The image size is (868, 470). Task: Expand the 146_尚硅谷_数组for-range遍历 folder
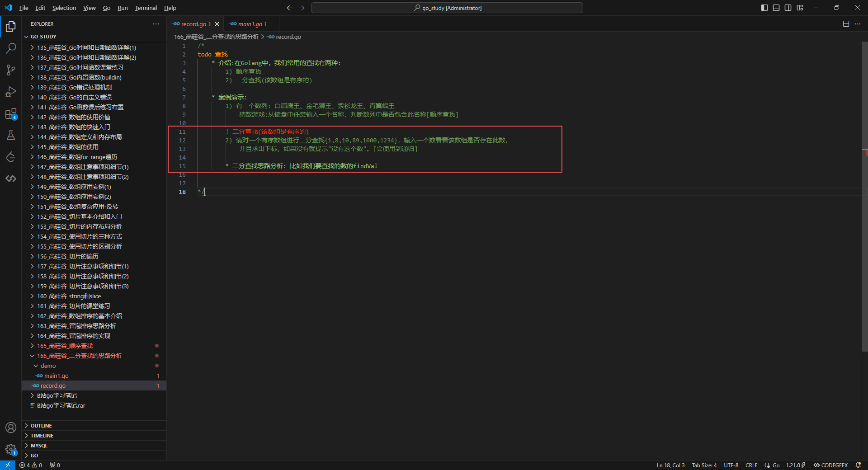(x=94, y=157)
